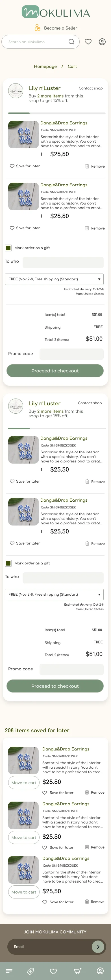The image size is (111, 980).
Task: Click the first Contact shop link
Action: pos(91,88)
